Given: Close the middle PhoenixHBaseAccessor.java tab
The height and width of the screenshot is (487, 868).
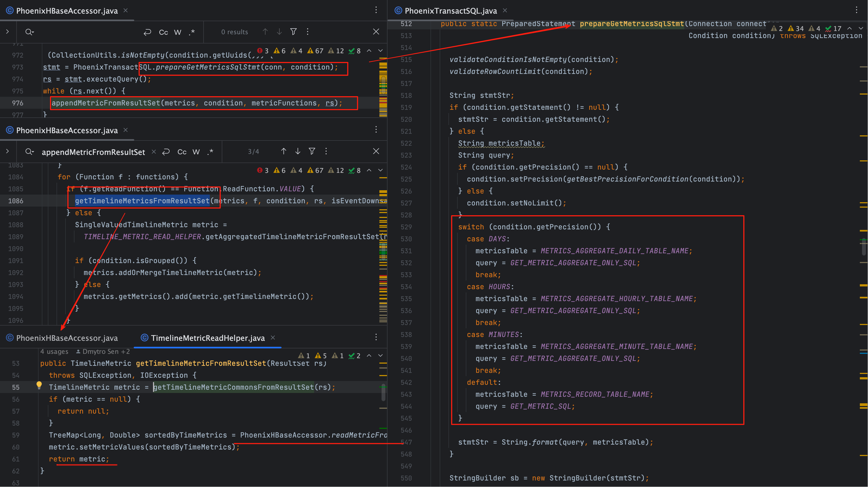Looking at the screenshot, I should [125, 130].
